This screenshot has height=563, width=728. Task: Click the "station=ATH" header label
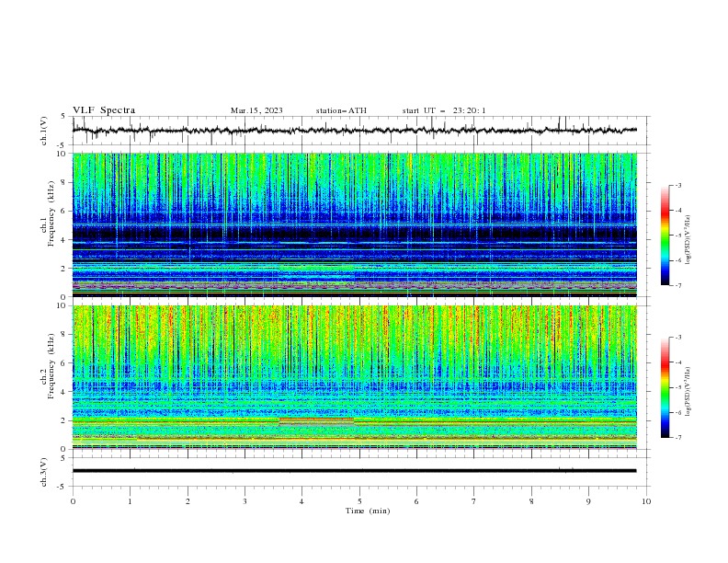tap(341, 110)
